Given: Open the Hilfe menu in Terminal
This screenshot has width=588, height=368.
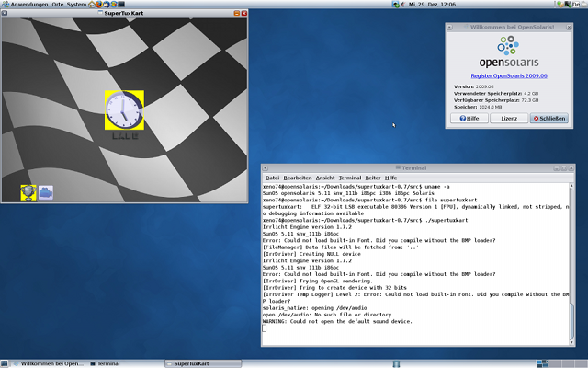Looking at the screenshot, I should click(390, 178).
